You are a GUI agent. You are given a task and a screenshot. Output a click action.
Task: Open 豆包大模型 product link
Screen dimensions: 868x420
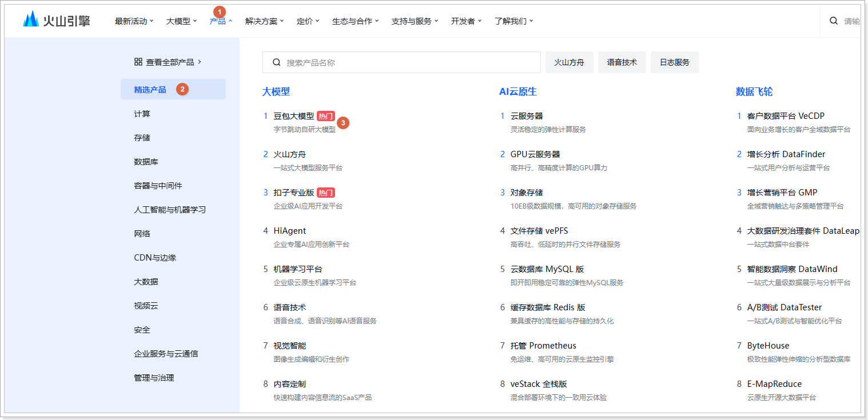click(294, 116)
